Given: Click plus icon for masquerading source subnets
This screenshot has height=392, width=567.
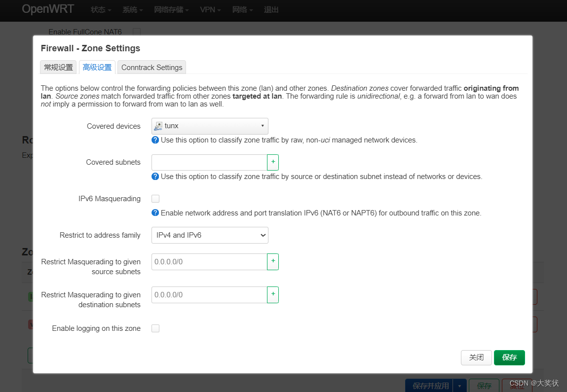Looking at the screenshot, I should point(273,262).
